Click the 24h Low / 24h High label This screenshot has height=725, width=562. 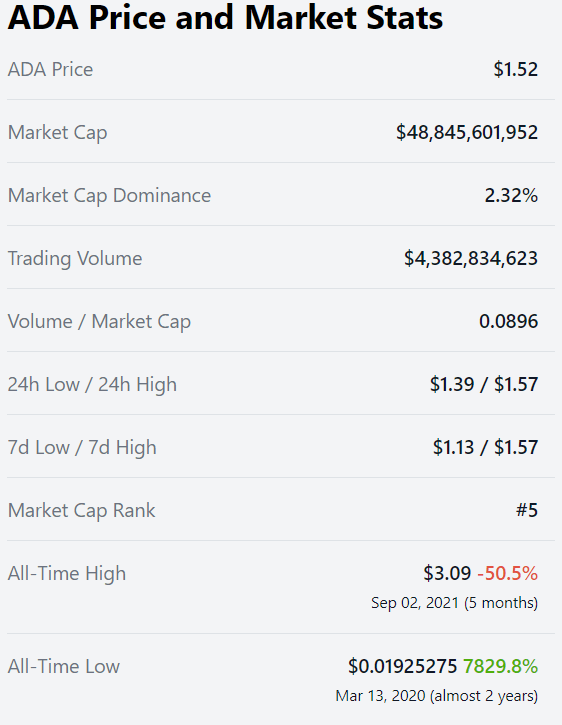point(93,385)
